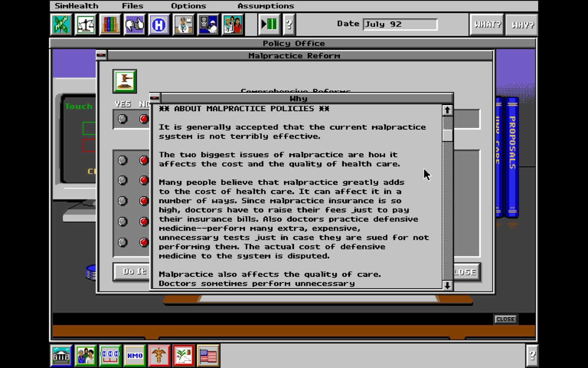Select YES for the first reform in lower group
588x368 pixels.
pos(122,160)
